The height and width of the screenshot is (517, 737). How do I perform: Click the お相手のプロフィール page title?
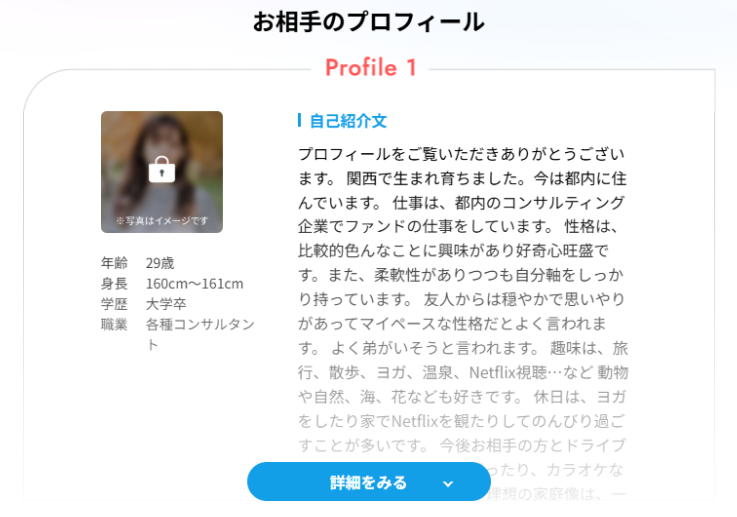point(368,22)
